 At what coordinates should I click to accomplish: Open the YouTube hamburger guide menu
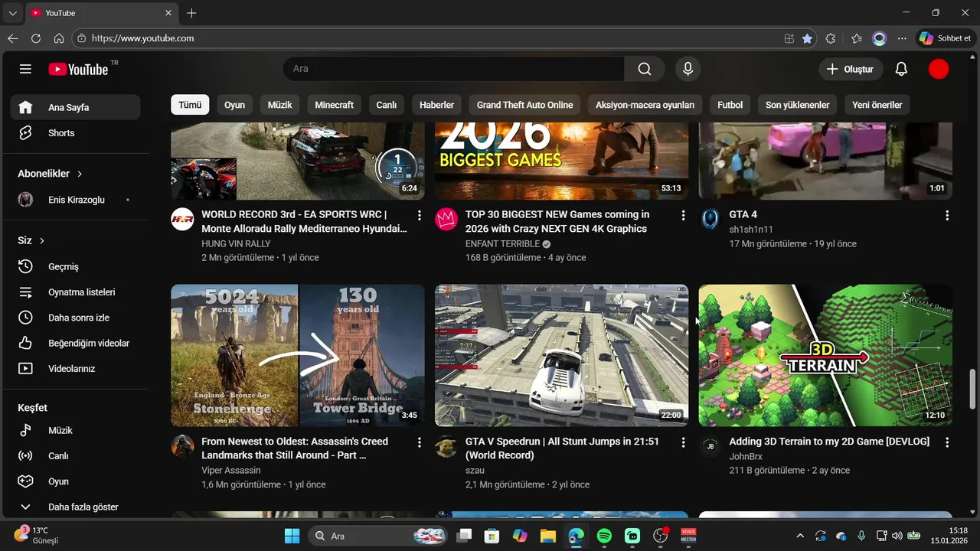25,69
